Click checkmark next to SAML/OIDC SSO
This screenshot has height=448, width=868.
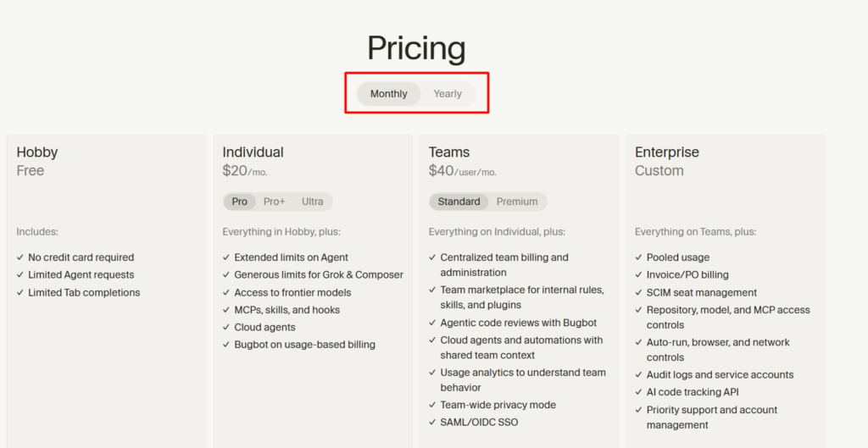tap(432, 422)
